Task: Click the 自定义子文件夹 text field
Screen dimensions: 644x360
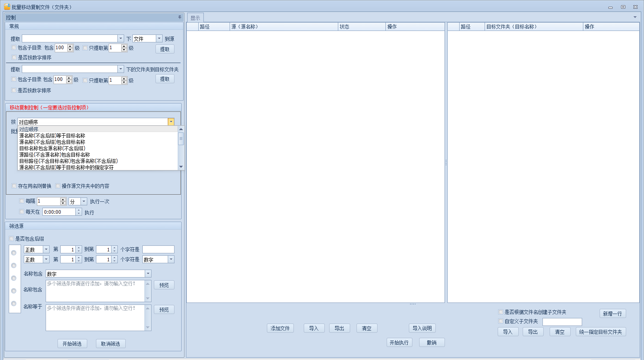Action: tap(562, 322)
